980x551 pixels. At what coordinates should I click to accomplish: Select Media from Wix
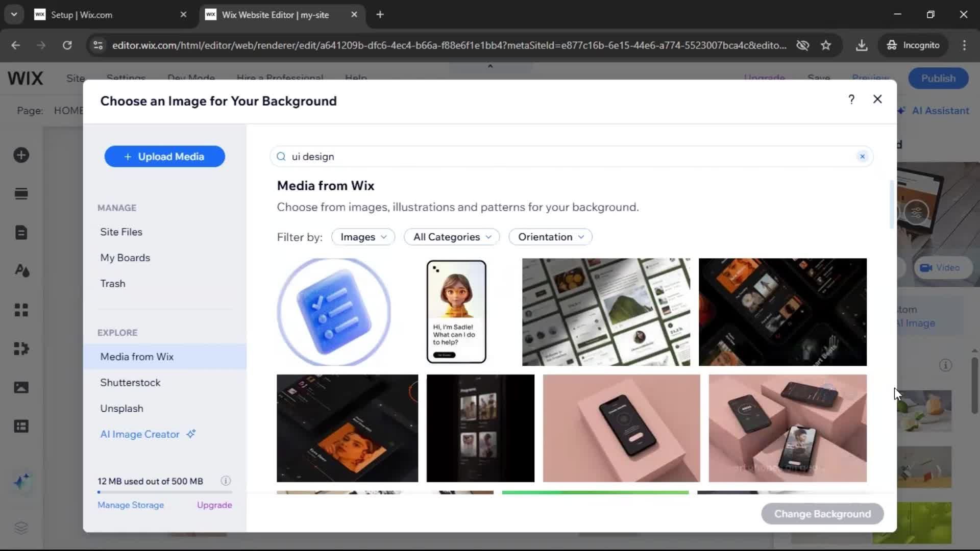(164, 357)
